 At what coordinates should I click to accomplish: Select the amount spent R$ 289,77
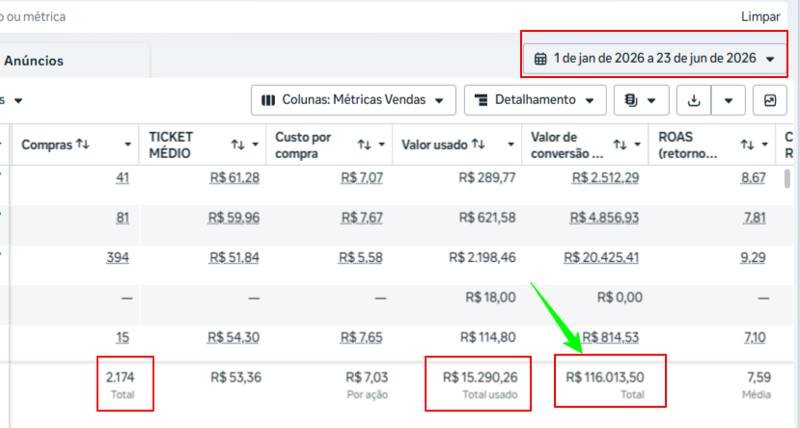point(487,178)
